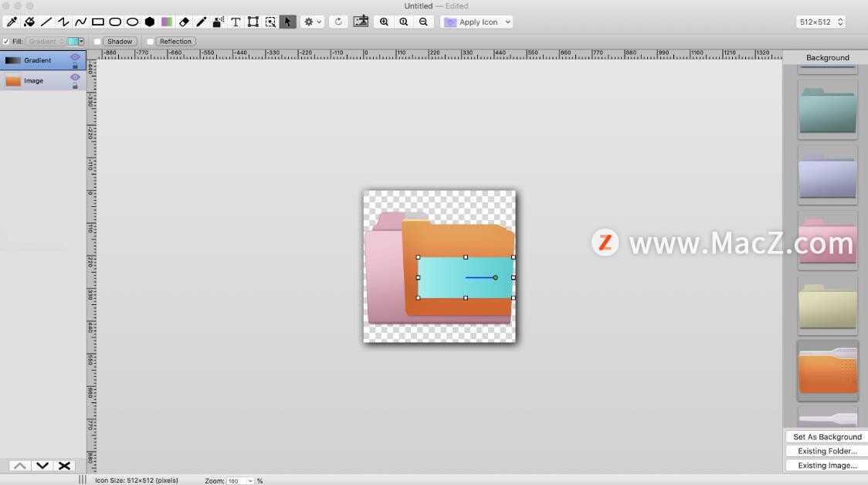Image resolution: width=868 pixels, height=485 pixels.
Task: Open the Zoom percentage dropdown
Action: 250,481
